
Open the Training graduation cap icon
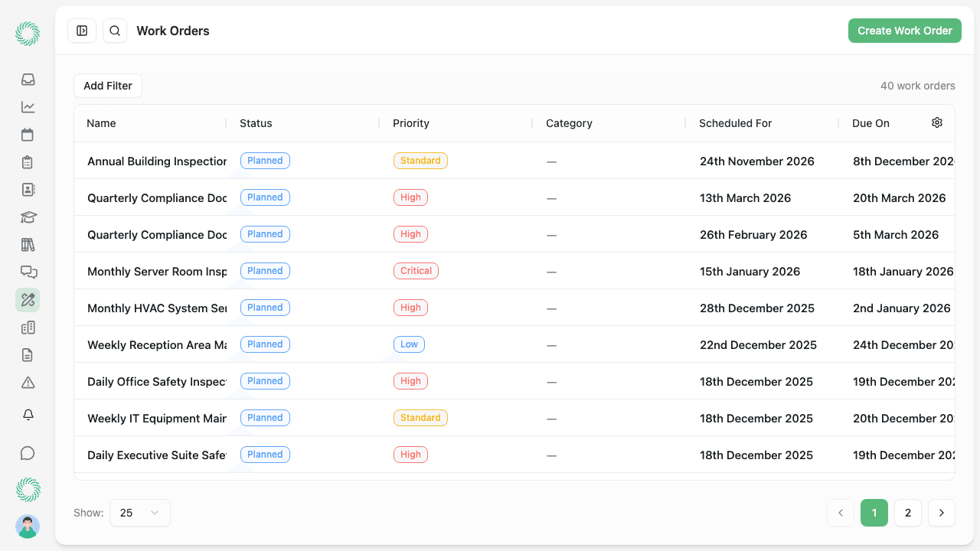pyautogui.click(x=28, y=217)
